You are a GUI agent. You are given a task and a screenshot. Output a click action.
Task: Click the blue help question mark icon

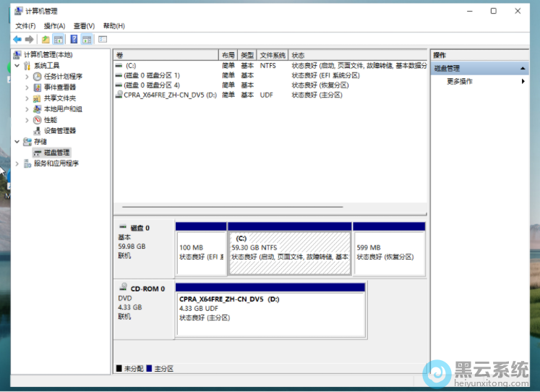pos(74,39)
